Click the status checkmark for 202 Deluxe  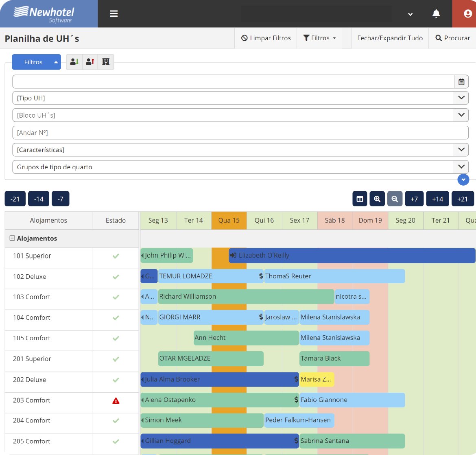click(x=116, y=380)
